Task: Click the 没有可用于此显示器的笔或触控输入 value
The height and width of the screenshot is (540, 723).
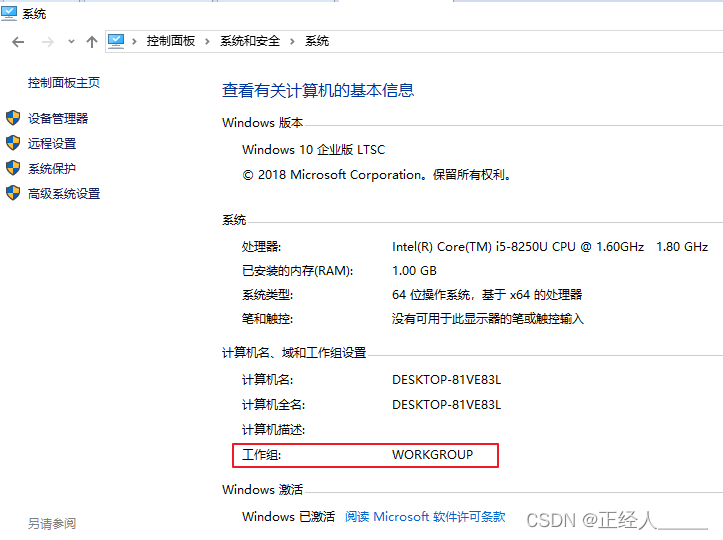Action: click(x=488, y=319)
